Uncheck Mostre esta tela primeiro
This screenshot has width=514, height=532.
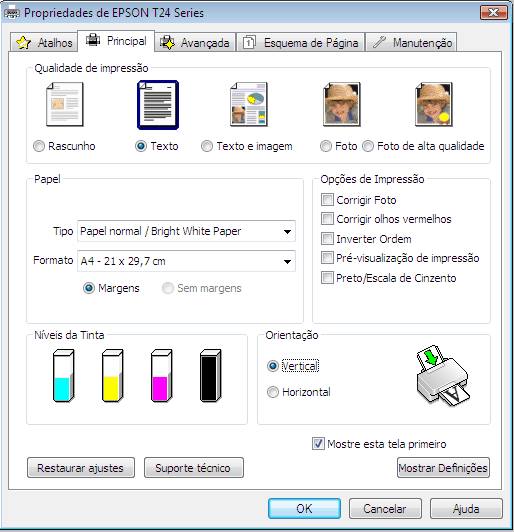(318, 444)
